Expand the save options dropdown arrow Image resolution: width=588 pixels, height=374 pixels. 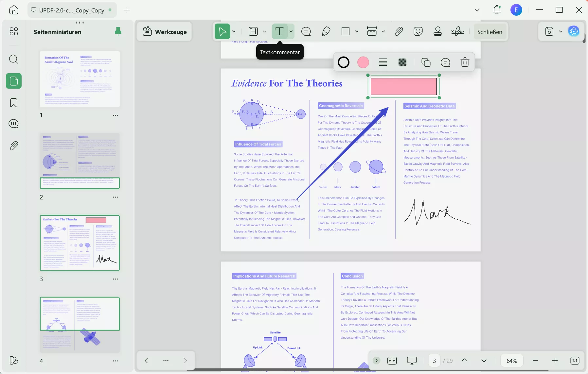(561, 31)
